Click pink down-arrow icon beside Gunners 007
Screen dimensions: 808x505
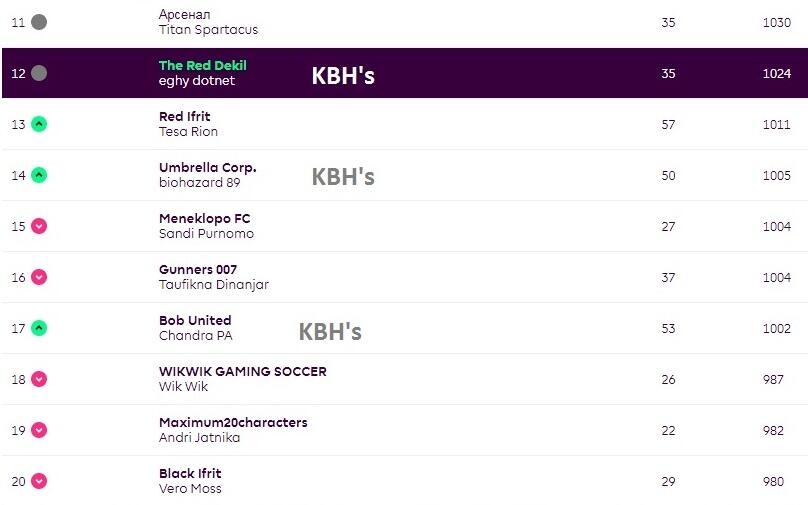click(39, 277)
